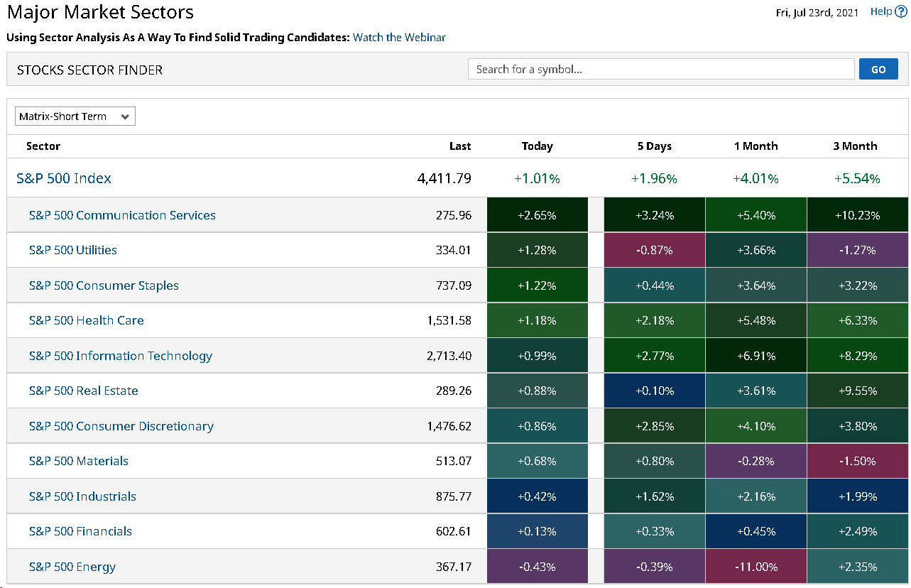Select Energy Today cell -0.43%
Viewport: 911px width, 588px height.
tap(538, 567)
